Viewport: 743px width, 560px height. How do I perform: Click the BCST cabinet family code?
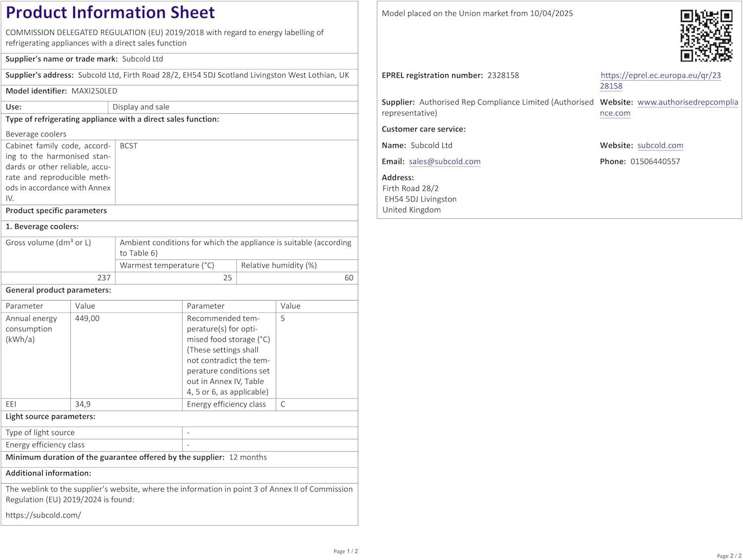pos(129,146)
